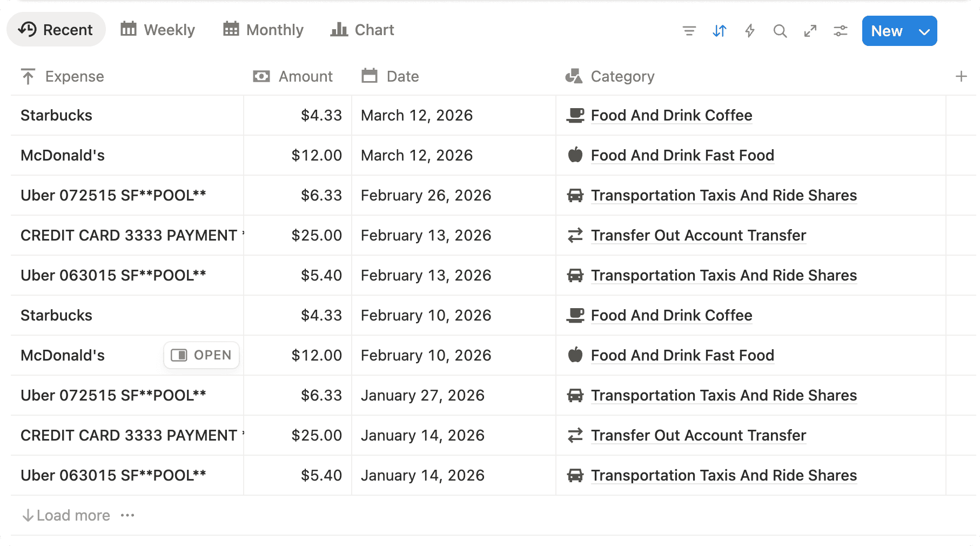The width and height of the screenshot is (980, 546).
Task: Click the three-dot menu beside Load more
Action: coord(127,515)
